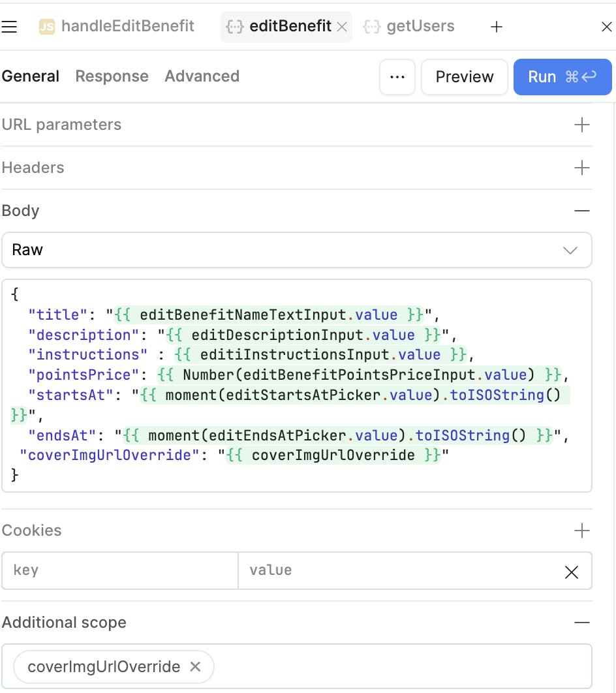Switch to the getUsers tab
The height and width of the screenshot is (693, 616).
click(409, 27)
